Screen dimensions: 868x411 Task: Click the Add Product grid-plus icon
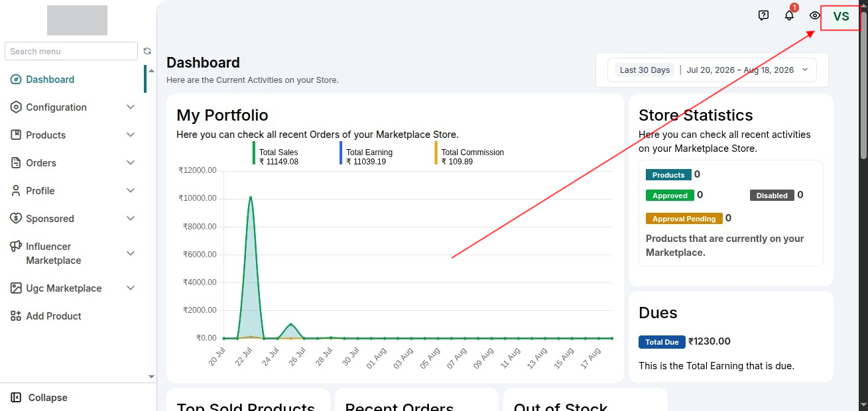click(x=16, y=316)
